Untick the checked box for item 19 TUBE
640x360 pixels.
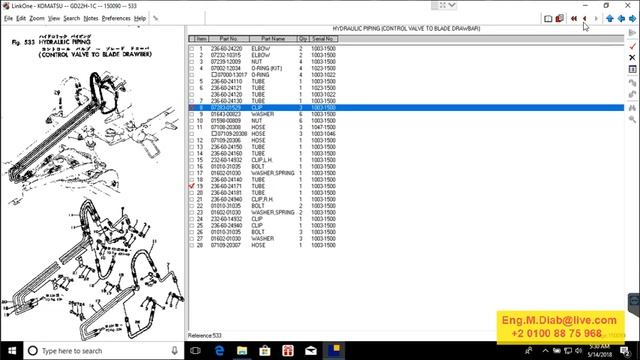click(x=192, y=186)
